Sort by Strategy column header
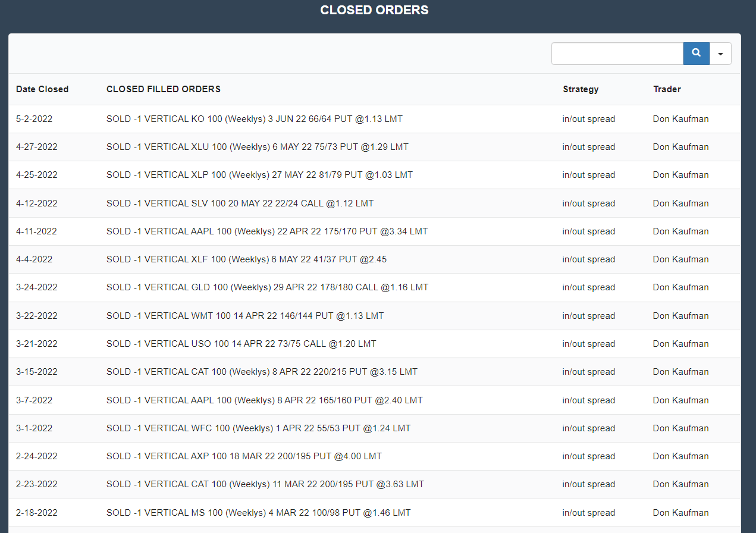 (x=581, y=89)
